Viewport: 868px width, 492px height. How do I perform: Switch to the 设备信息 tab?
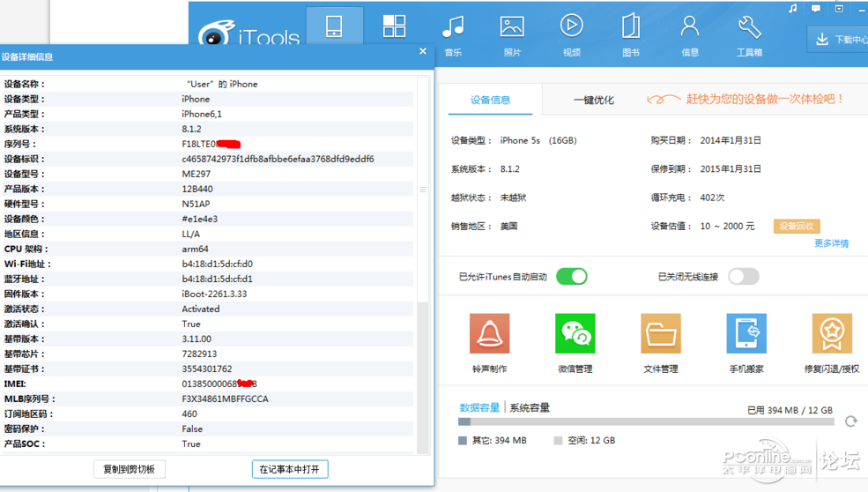tap(490, 100)
